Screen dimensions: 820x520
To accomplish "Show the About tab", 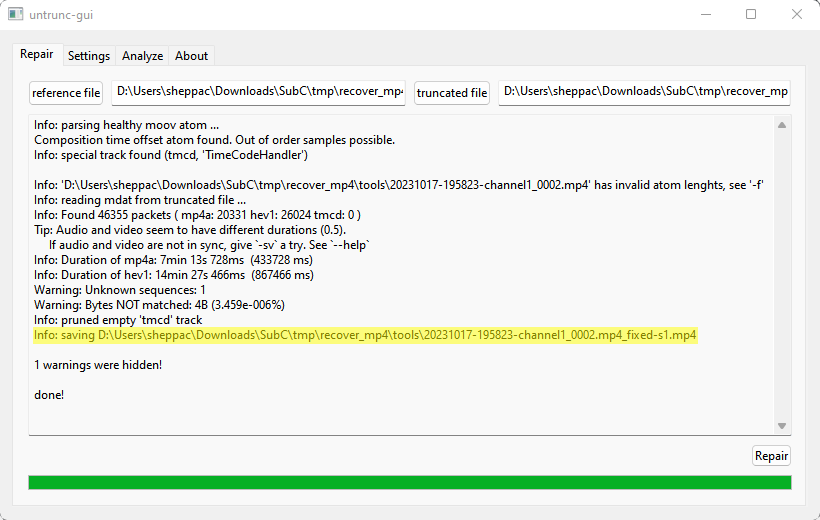I will click(x=191, y=56).
